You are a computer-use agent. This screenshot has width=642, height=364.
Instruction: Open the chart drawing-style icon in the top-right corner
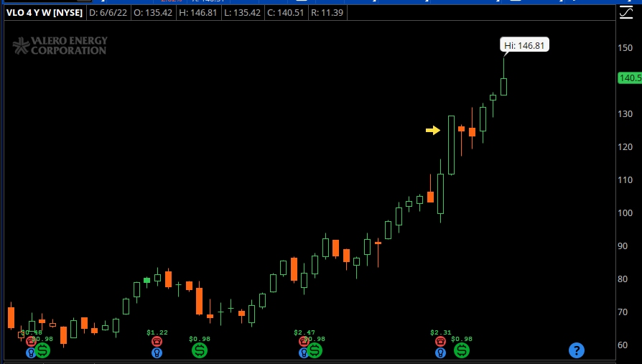pyautogui.click(x=625, y=13)
